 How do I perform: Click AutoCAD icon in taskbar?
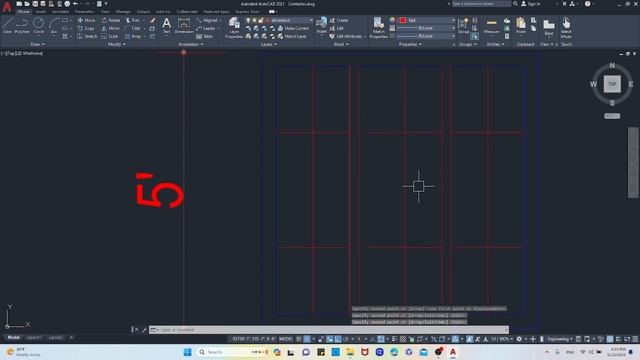(x=453, y=352)
